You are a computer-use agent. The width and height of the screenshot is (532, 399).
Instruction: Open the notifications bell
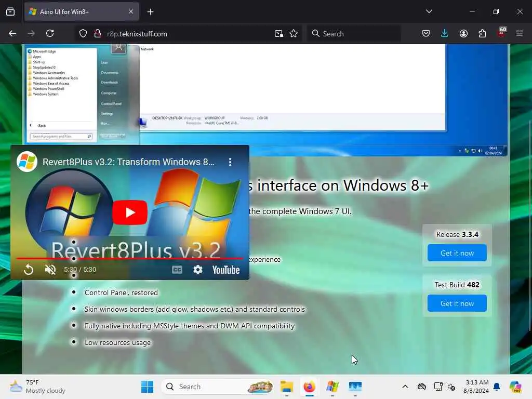(x=497, y=387)
